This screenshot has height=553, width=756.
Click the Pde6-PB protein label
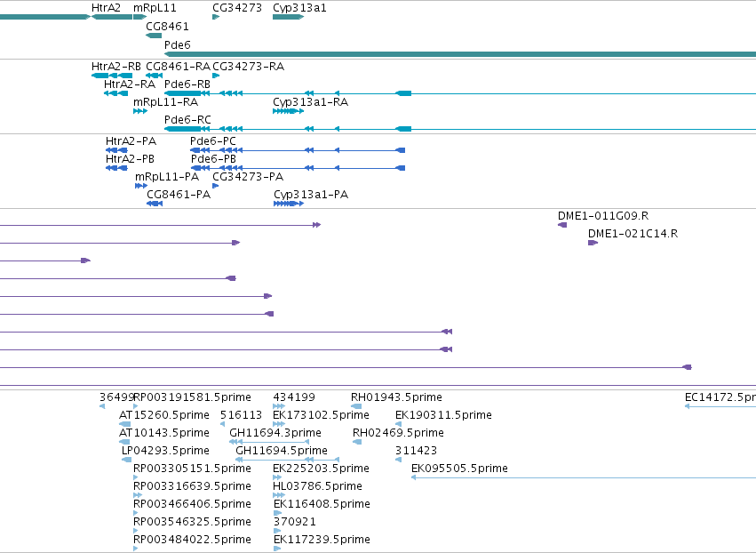pos(213,159)
